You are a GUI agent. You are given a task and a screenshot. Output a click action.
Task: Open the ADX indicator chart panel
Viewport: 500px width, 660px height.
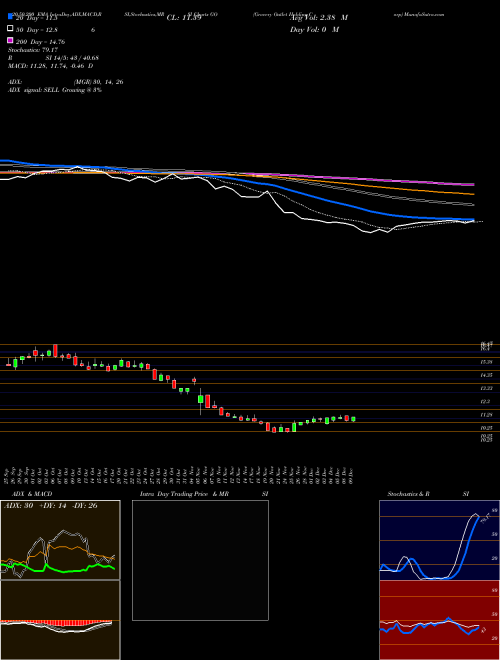pos(60,540)
